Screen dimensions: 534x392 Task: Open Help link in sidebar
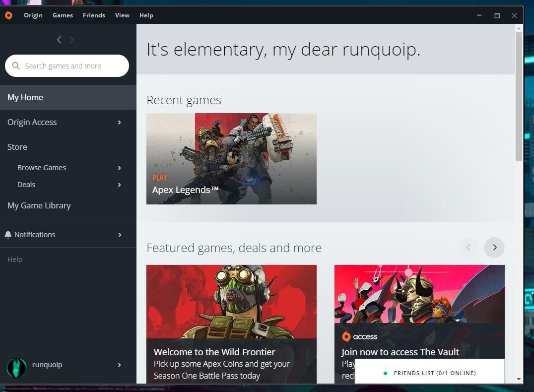pyautogui.click(x=15, y=260)
